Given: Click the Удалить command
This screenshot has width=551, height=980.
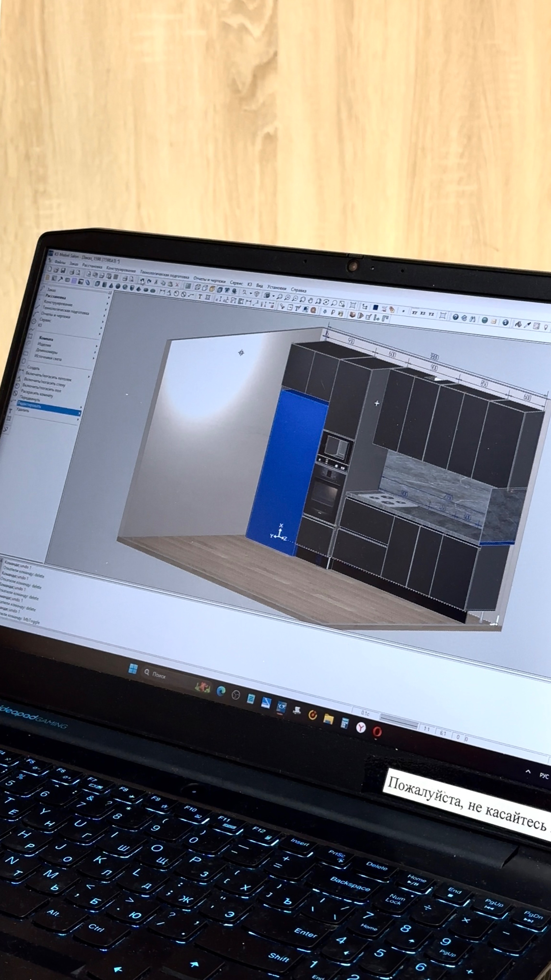Looking at the screenshot, I should (x=23, y=411).
